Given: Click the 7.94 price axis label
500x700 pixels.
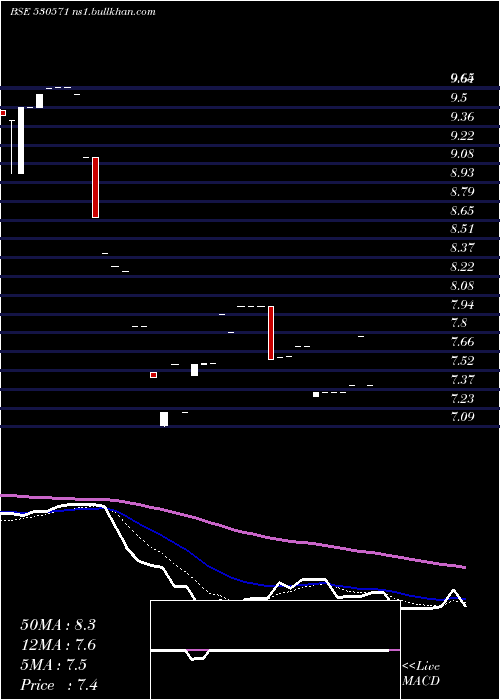Looking at the screenshot, I should 462,305.
